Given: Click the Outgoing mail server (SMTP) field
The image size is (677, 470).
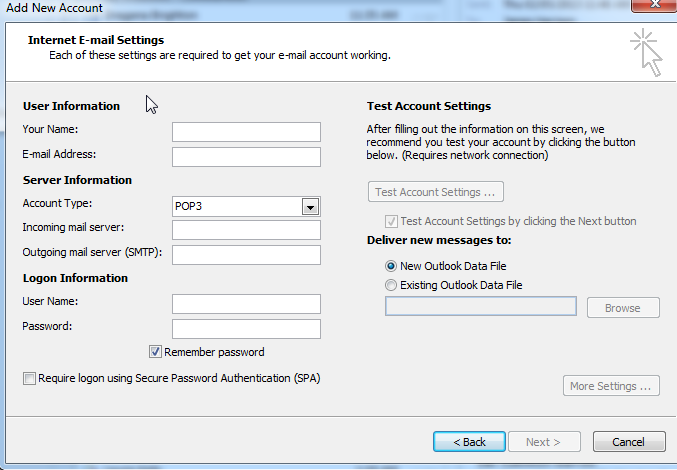Looking at the screenshot, I should click(246, 255).
